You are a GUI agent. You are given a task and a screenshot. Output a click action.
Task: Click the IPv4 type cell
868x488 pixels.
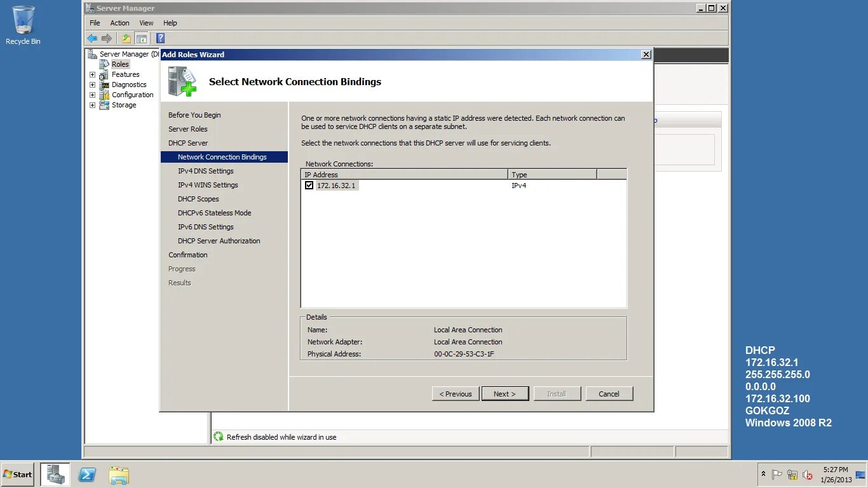pos(519,186)
